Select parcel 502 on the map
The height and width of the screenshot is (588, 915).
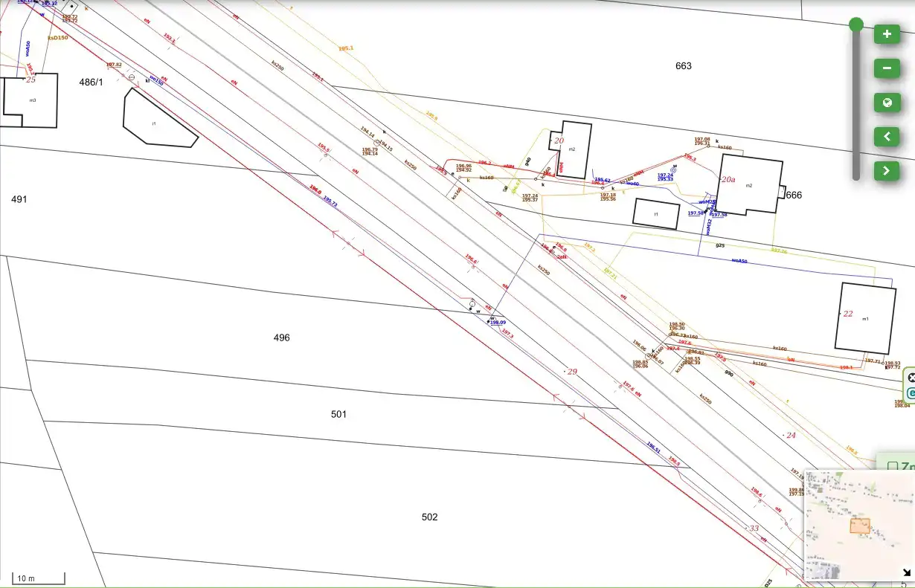[429, 517]
